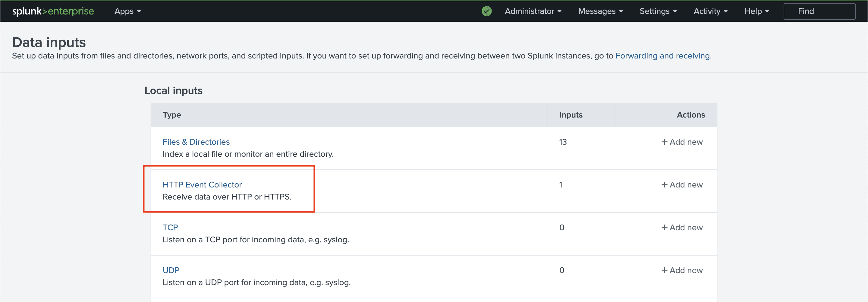
Task: Click the Type column header
Action: coord(172,115)
